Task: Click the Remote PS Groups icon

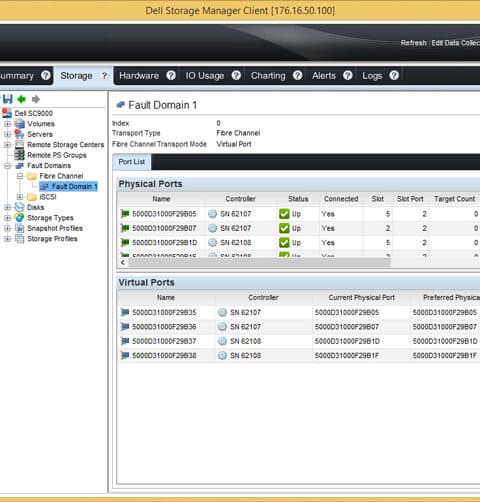Action: (x=20, y=155)
